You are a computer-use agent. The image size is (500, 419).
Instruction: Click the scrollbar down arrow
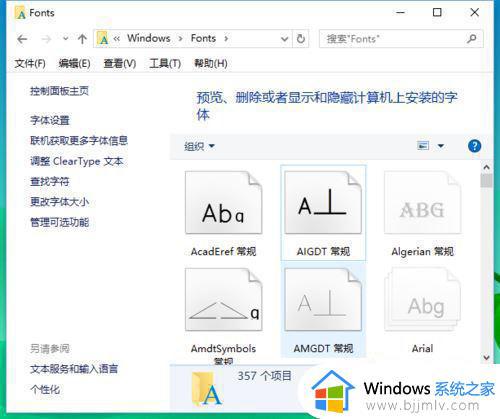tap(486, 358)
